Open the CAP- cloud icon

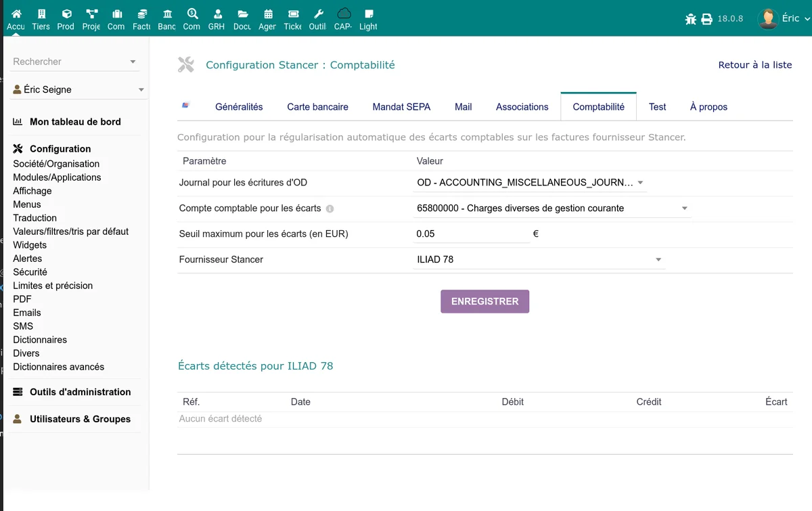click(x=344, y=13)
